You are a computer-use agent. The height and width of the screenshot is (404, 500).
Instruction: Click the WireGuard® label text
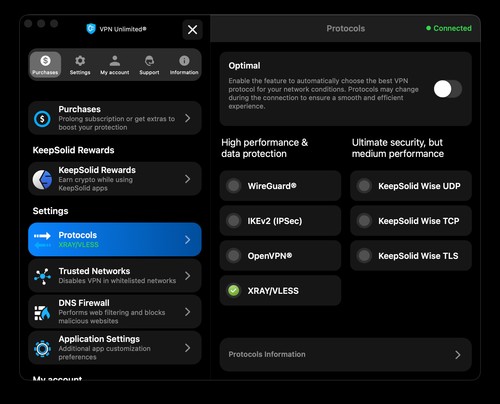click(x=272, y=186)
